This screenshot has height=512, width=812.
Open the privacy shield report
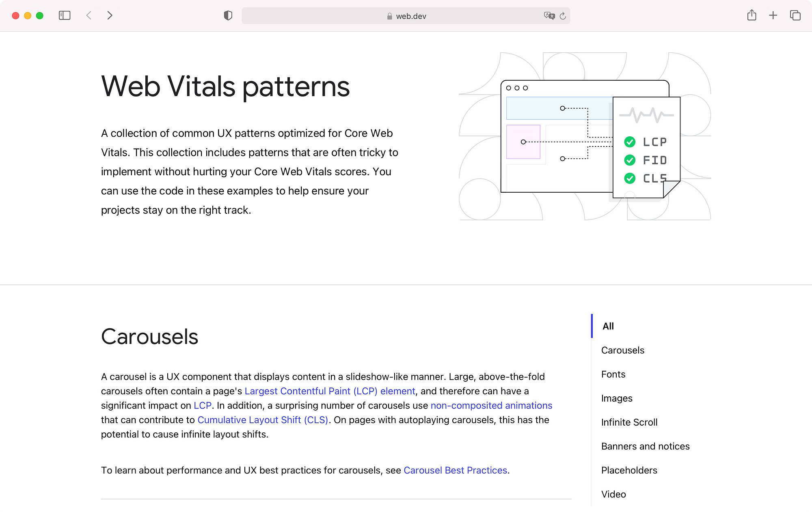228,15
